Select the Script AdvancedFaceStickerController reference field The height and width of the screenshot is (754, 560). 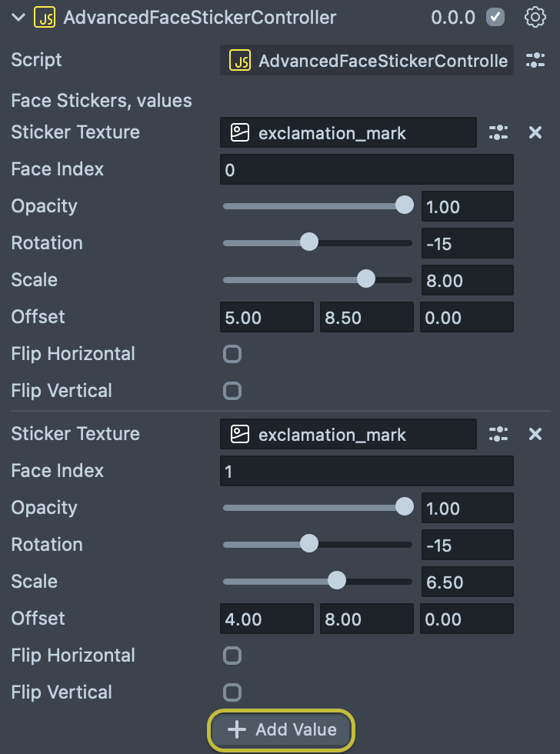tap(366, 60)
